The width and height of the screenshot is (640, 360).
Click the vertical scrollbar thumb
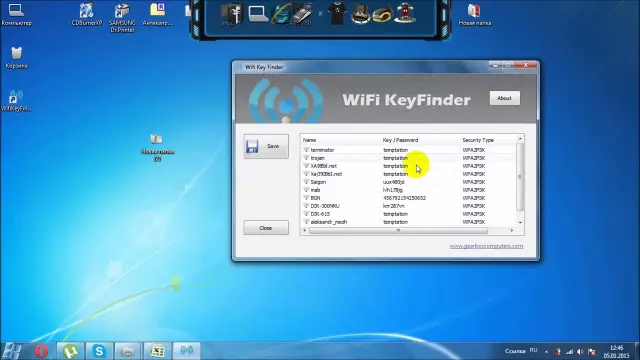coord(520,177)
